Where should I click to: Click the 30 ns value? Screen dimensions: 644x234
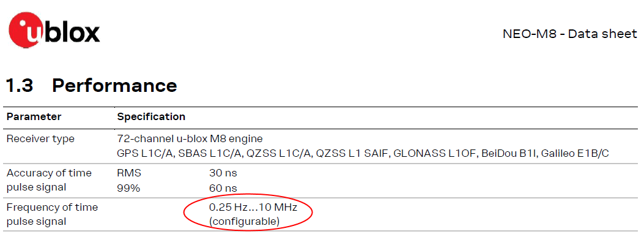click(223, 173)
